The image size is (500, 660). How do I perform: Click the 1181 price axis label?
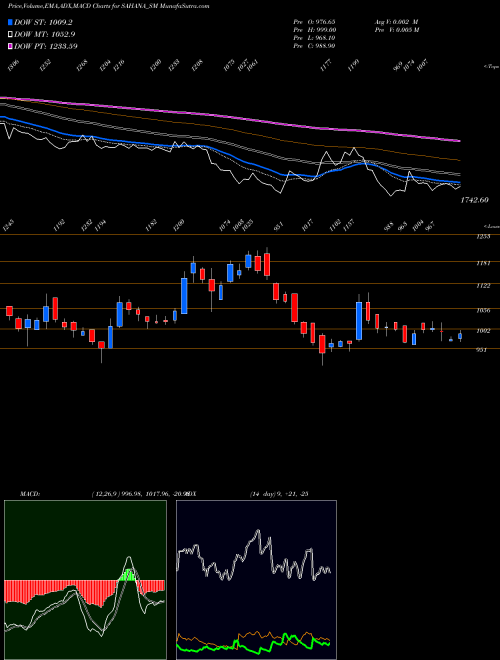click(x=483, y=263)
